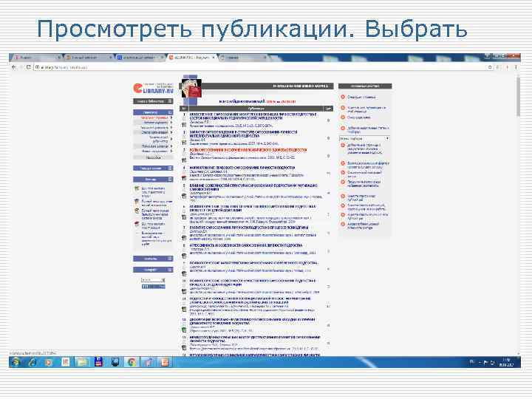Click the bookmark star in address bar

coord(490,67)
